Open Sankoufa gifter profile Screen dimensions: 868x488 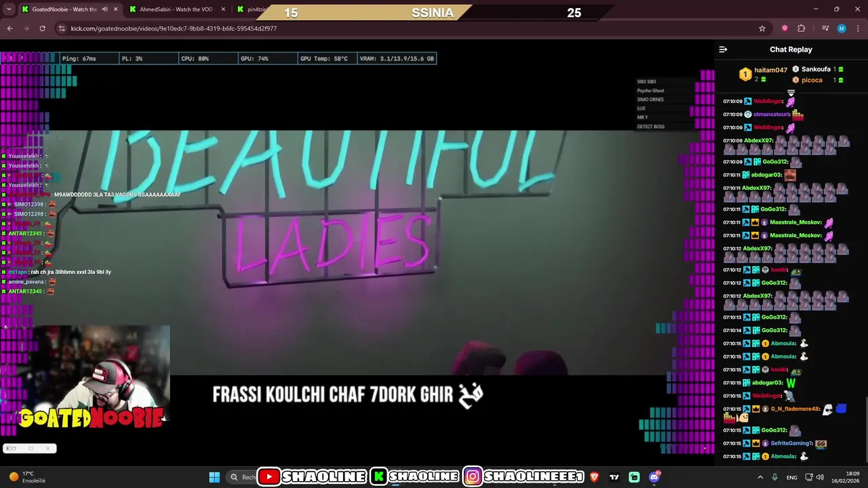(816, 69)
